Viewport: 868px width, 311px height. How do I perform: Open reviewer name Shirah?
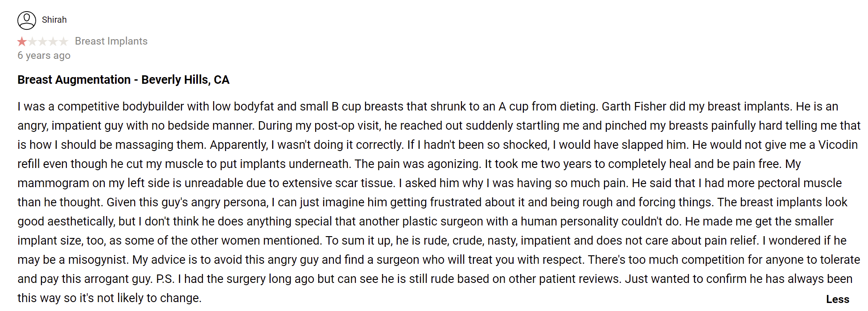(x=54, y=20)
